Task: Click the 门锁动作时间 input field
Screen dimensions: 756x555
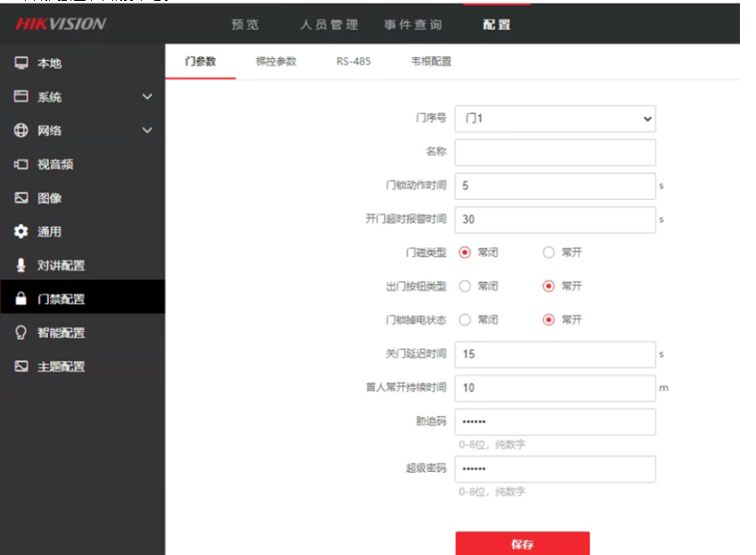Action: [555, 186]
